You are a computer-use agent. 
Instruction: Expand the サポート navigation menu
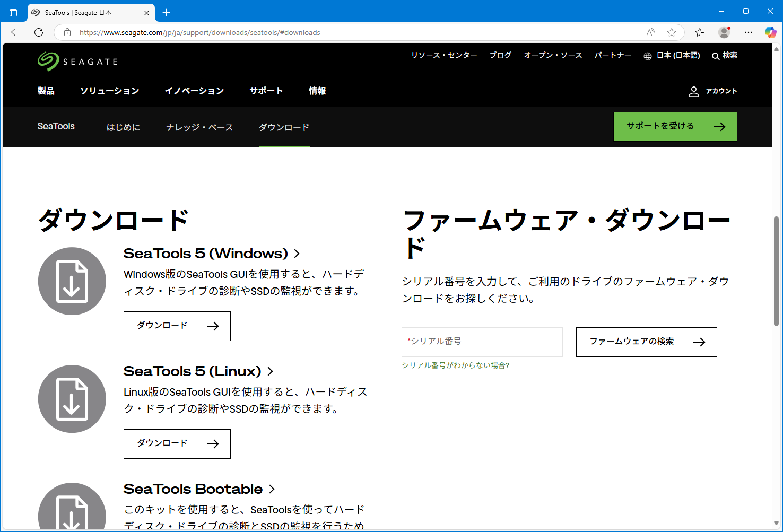coord(266,91)
